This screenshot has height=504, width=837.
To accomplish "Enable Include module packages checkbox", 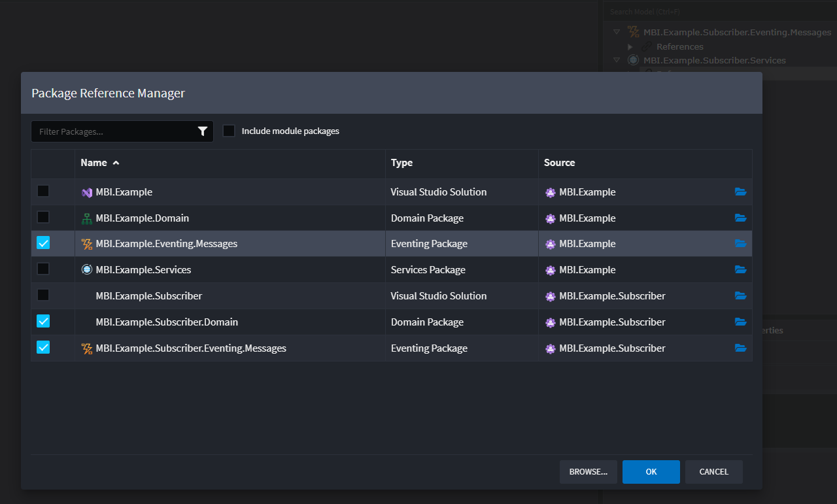I will click(228, 131).
